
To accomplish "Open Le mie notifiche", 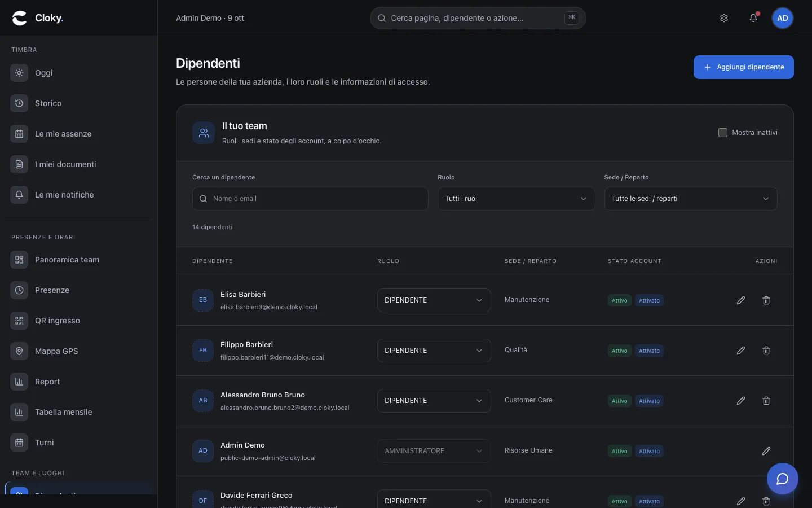I will point(78,195).
